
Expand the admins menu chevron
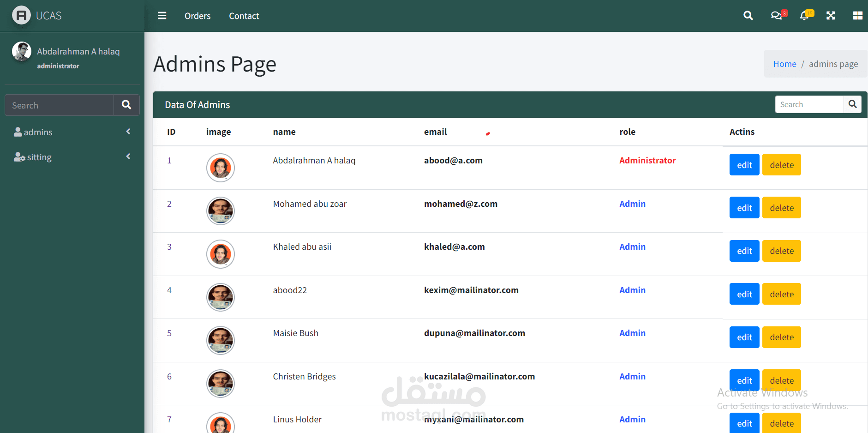click(128, 132)
